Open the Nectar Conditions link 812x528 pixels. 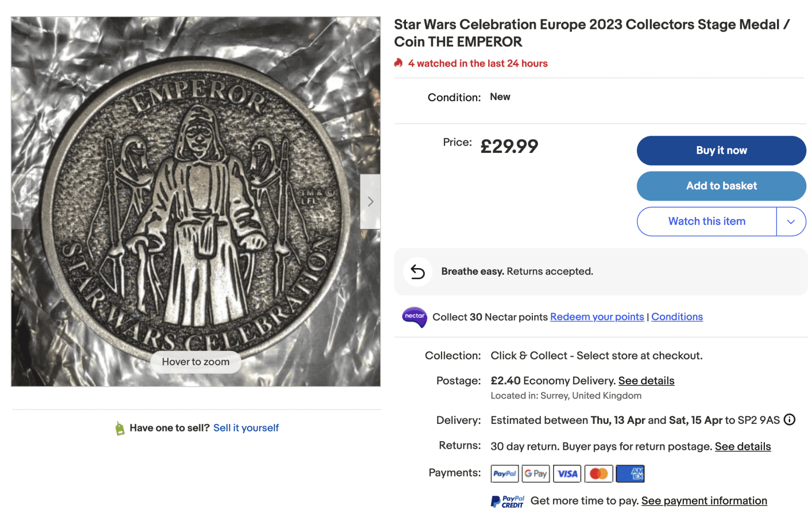(x=677, y=317)
